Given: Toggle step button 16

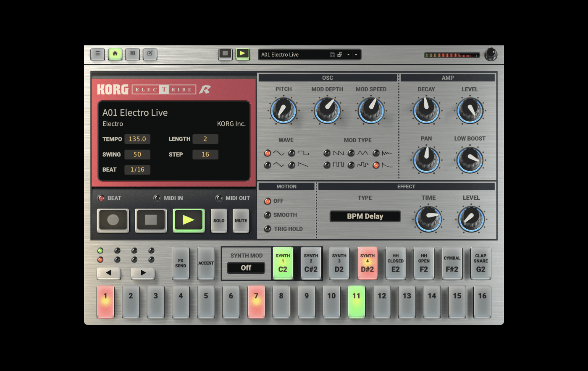Looking at the screenshot, I should (x=482, y=302).
